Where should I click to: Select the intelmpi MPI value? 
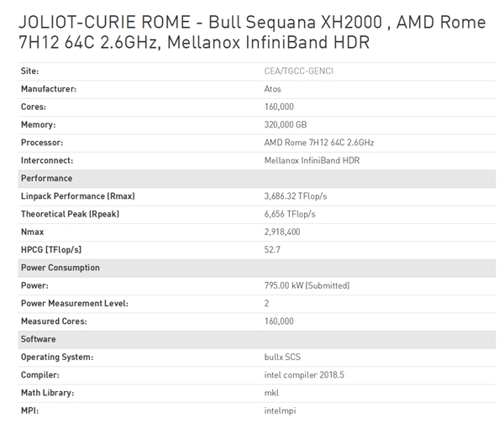point(280,410)
